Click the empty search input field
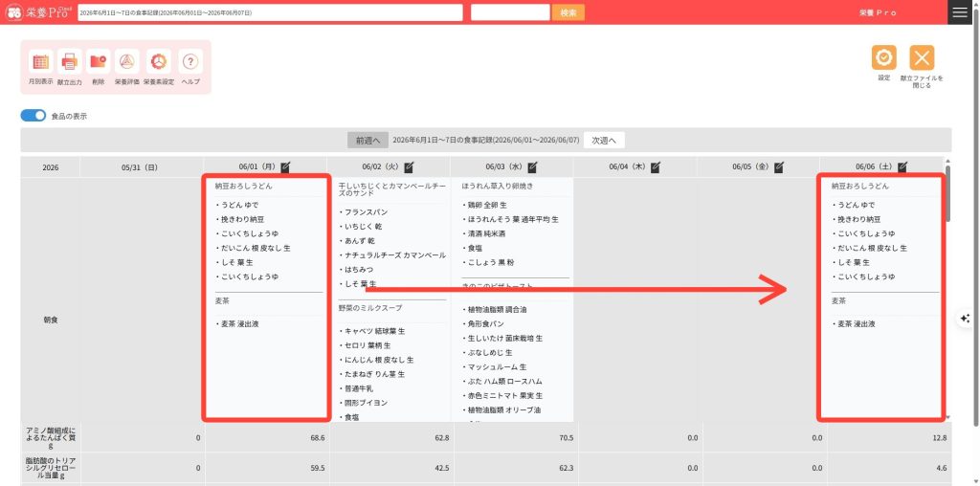The width and height of the screenshot is (980, 486). point(510,12)
